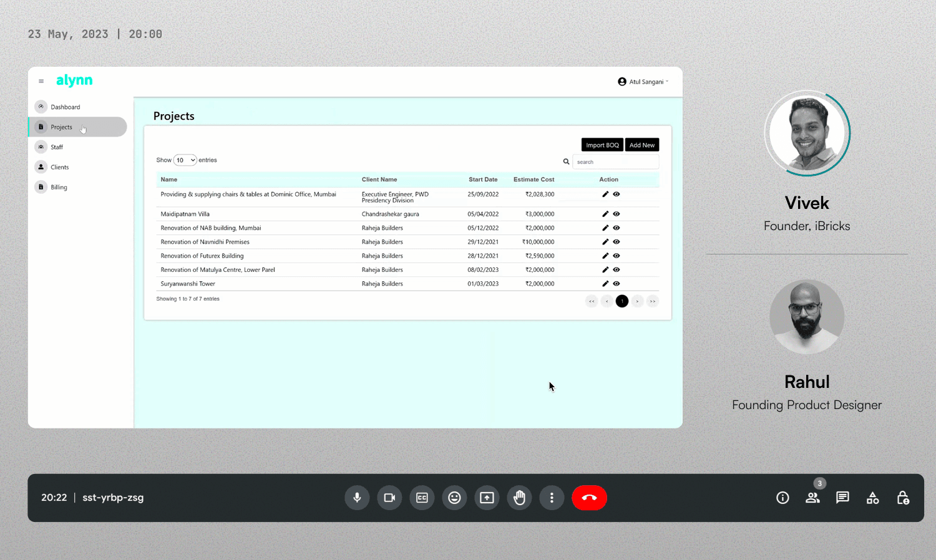Viewport: 936px width, 560px height.
Task: Select page 1 in pagination
Action: tap(622, 301)
